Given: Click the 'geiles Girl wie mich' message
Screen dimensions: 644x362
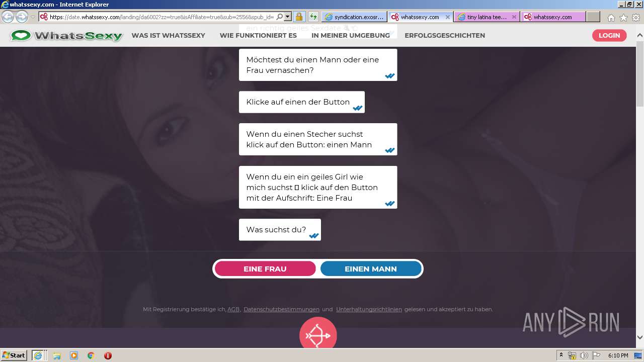Looking at the screenshot, I should click(318, 187).
